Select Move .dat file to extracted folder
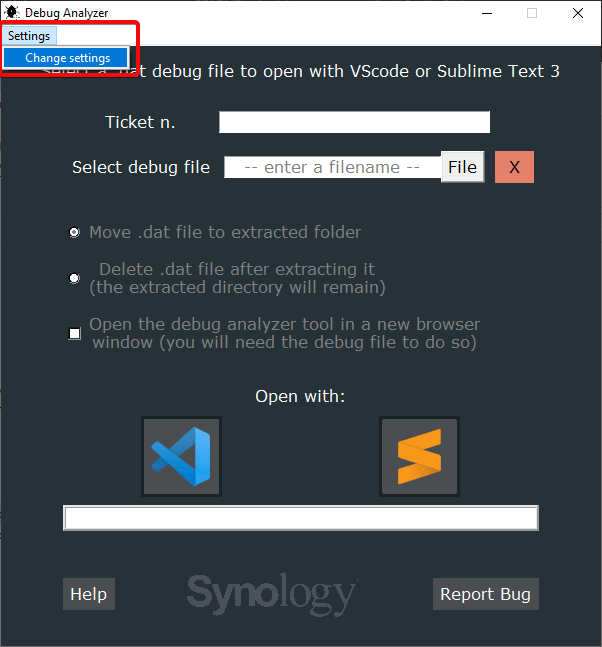 74,232
